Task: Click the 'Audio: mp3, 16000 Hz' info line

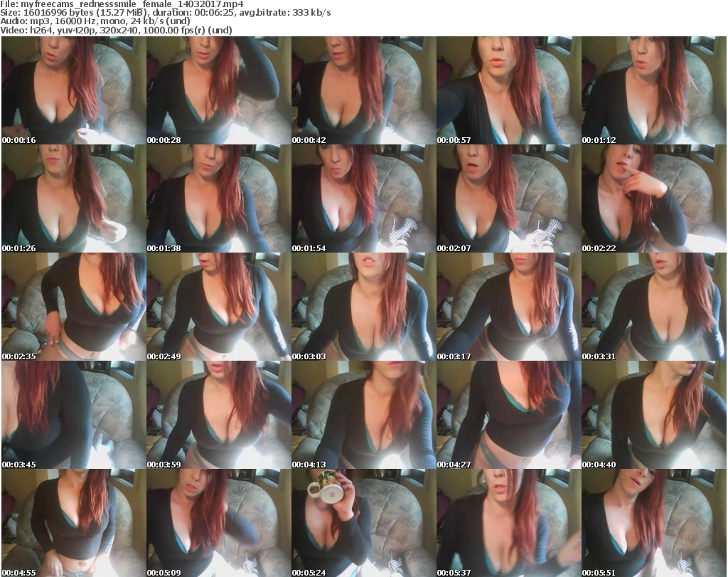Action: pyautogui.click(x=95, y=21)
